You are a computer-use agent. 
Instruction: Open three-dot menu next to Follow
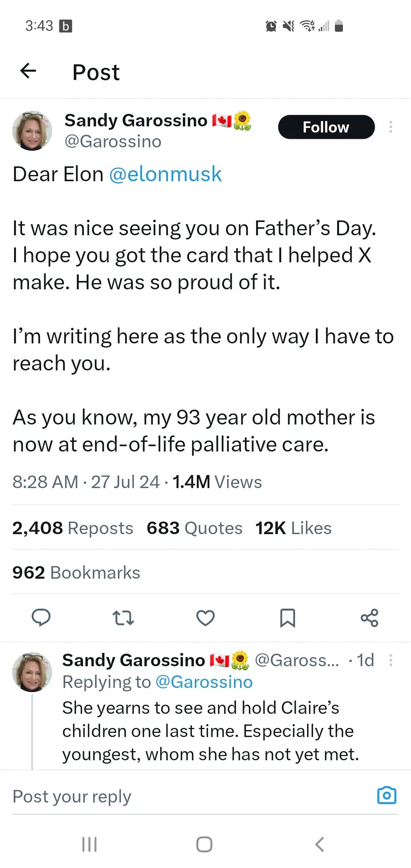[x=391, y=127]
